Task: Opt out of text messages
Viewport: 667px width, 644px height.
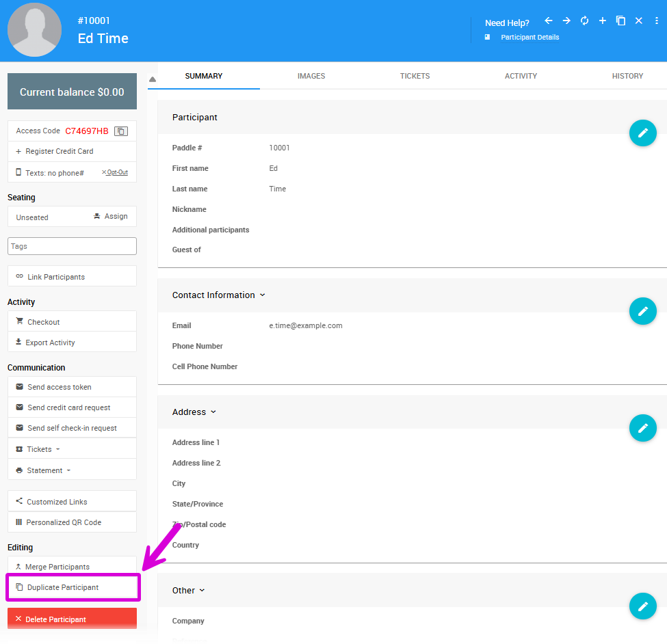Action: (115, 172)
